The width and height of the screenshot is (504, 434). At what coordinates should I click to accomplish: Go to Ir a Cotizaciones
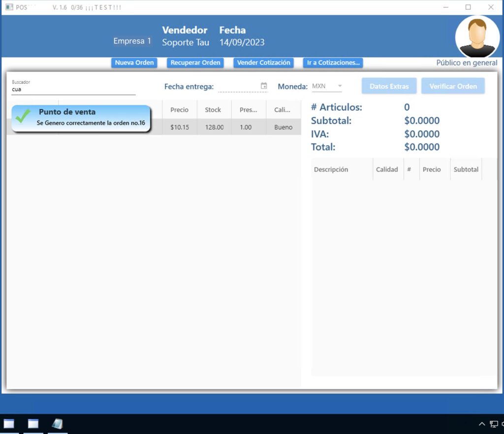(x=333, y=63)
